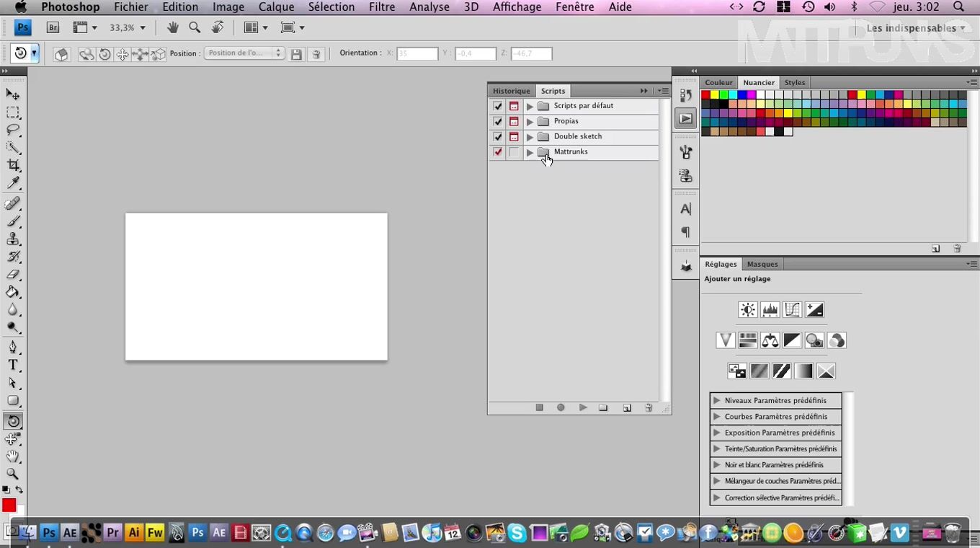Open Les indispensables workspace switcher
The height and width of the screenshot is (548, 980).
(x=915, y=28)
